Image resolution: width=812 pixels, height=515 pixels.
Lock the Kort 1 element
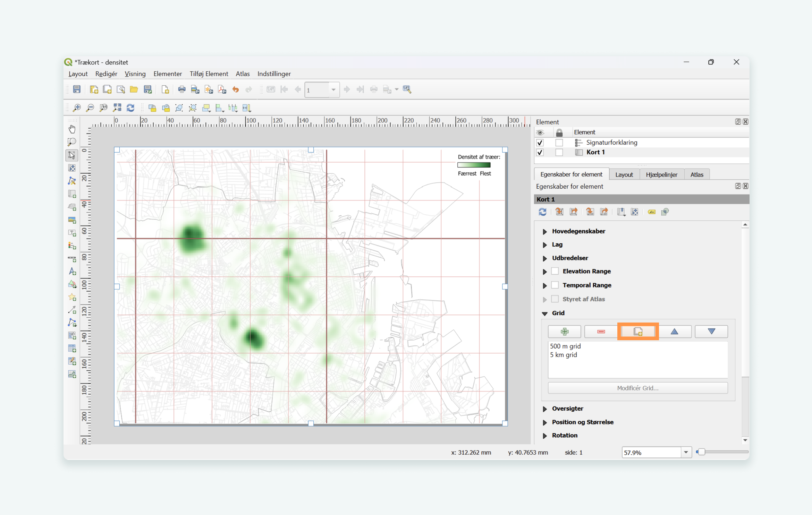click(x=559, y=152)
